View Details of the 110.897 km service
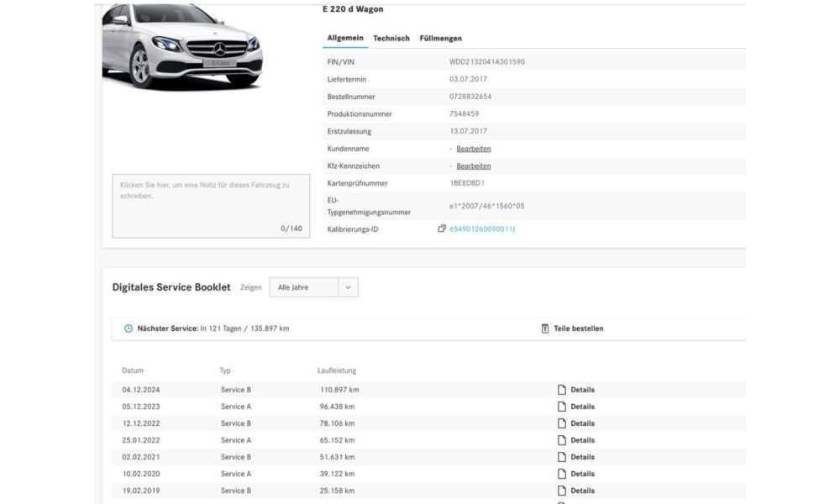 point(582,390)
